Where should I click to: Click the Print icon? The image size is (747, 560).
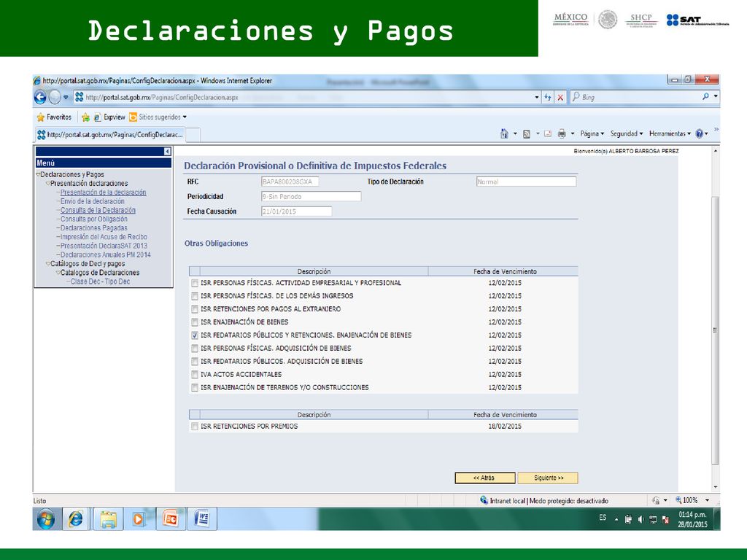(x=562, y=134)
